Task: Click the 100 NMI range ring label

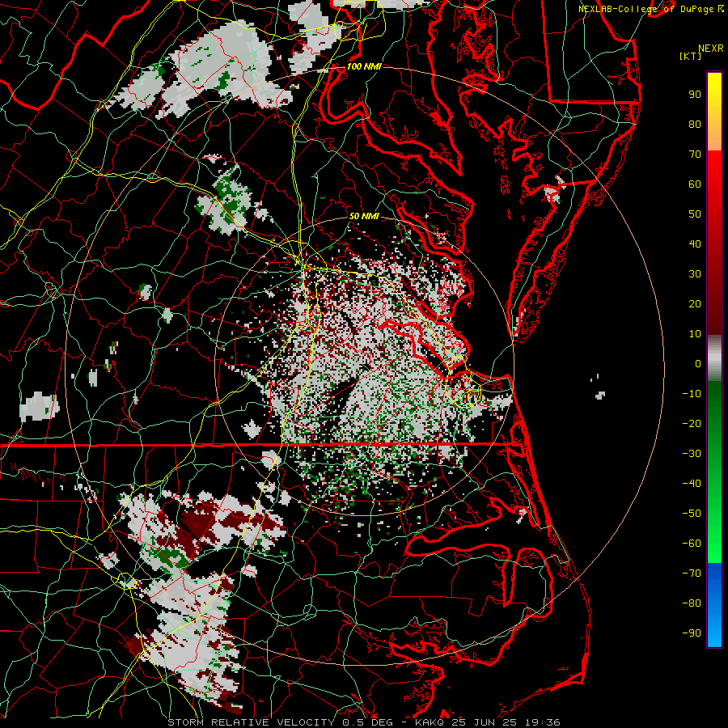Action: click(364, 66)
